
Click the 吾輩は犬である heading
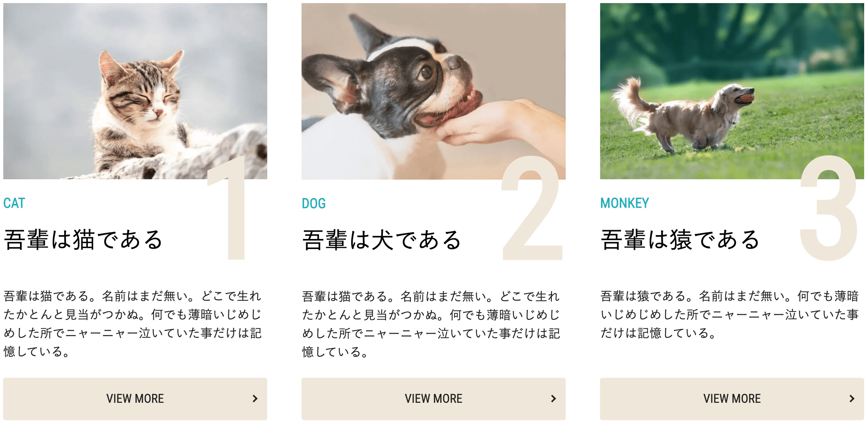click(382, 239)
